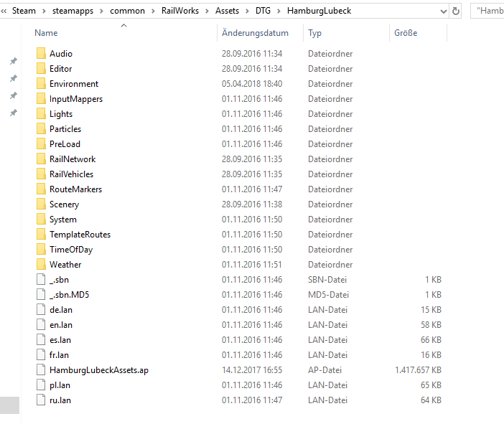504x424 pixels.
Task: Select the RouteMarkers folder icon
Action: pos(41,189)
